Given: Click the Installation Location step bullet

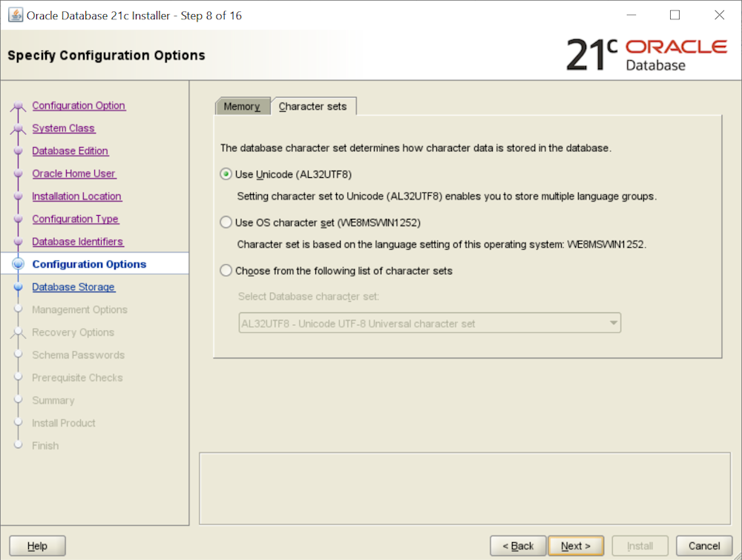Looking at the screenshot, I should [x=19, y=197].
